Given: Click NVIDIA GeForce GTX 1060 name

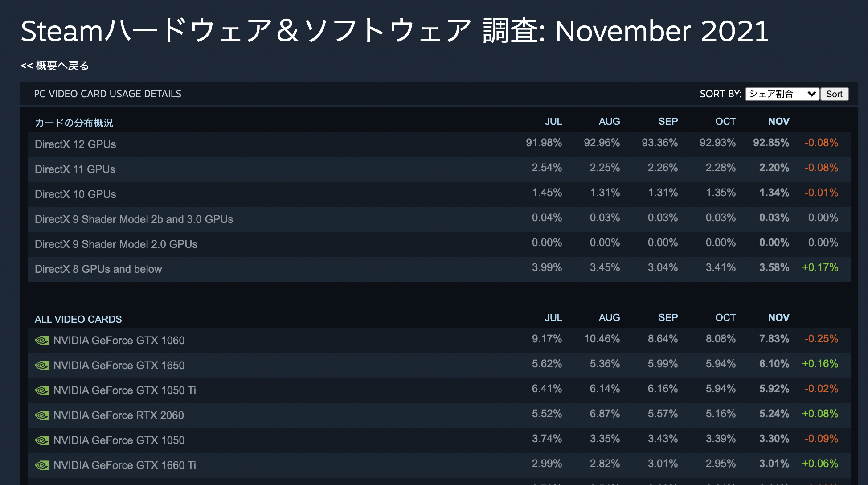Looking at the screenshot, I should pyautogui.click(x=119, y=341).
